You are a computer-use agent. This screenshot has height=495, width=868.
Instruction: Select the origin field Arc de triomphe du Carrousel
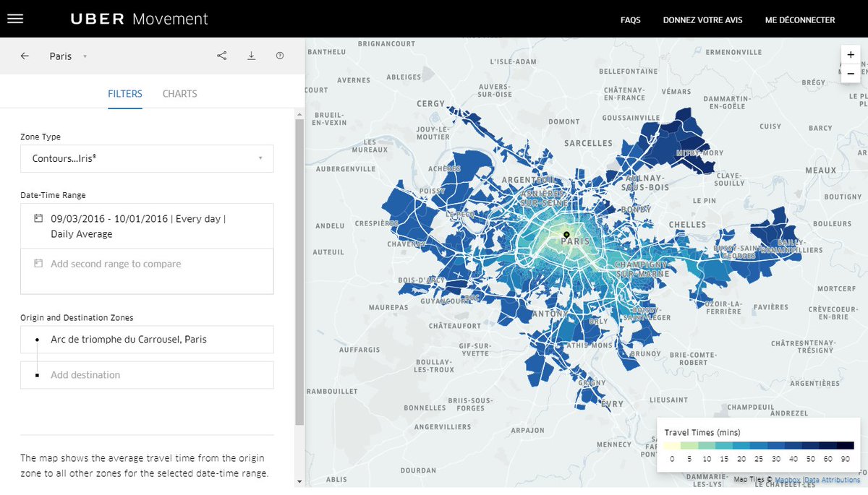click(147, 340)
